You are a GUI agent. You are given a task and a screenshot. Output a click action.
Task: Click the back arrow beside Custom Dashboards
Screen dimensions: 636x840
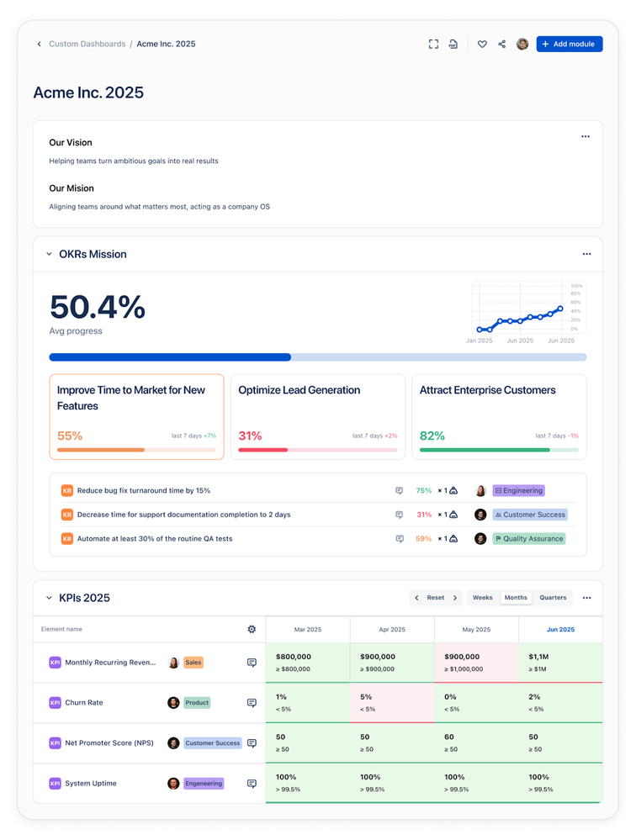[x=39, y=44]
